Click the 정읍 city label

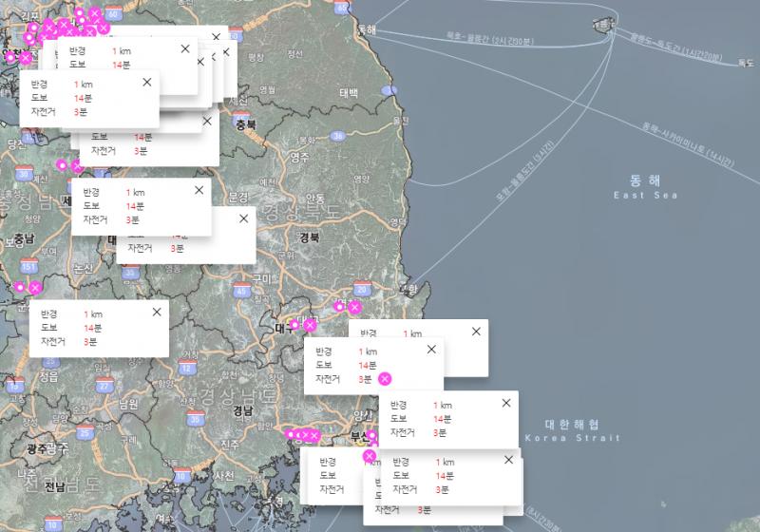point(48,376)
